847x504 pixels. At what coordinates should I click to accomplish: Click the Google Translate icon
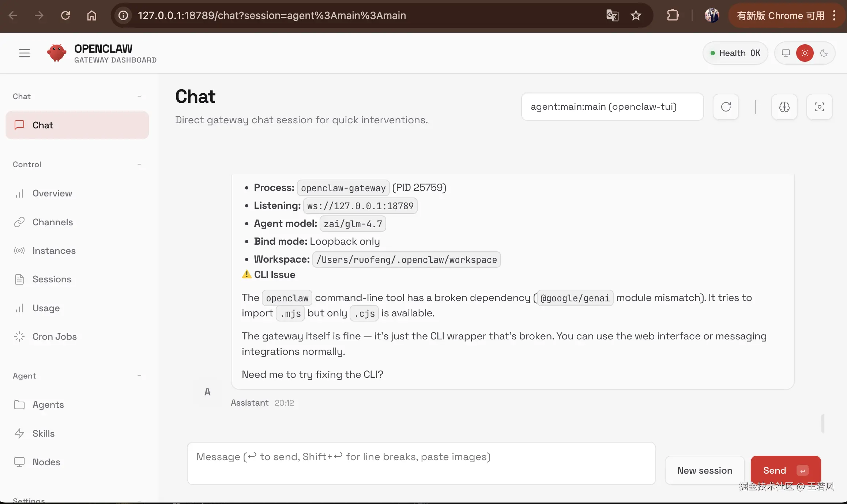pyautogui.click(x=612, y=15)
